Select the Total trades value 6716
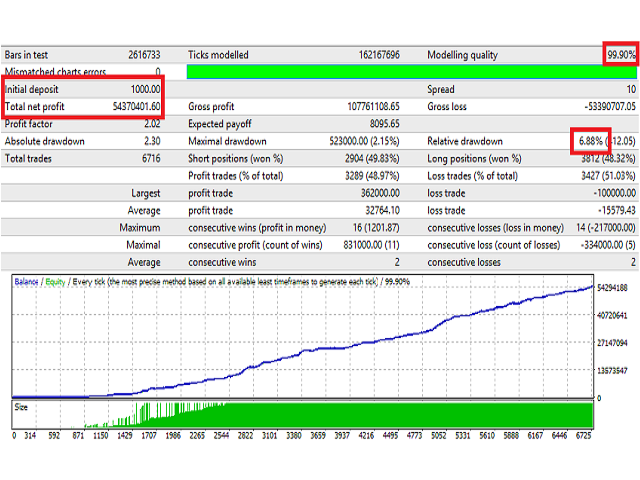Viewport: 640px width, 480px height. [151, 158]
